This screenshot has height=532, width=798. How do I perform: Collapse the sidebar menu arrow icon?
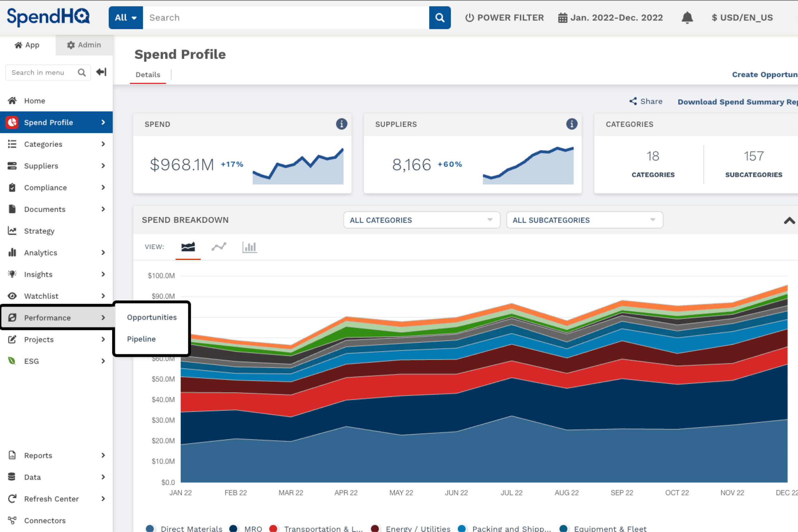(101, 72)
